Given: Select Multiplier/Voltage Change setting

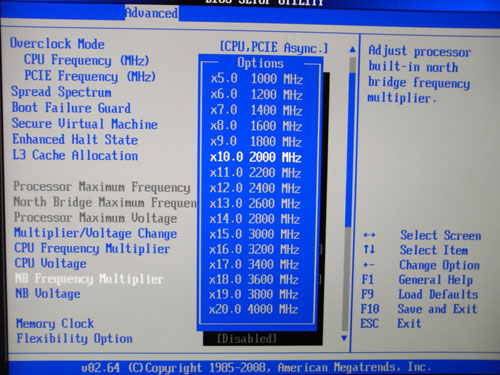Looking at the screenshot, I should click(x=96, y=233).
